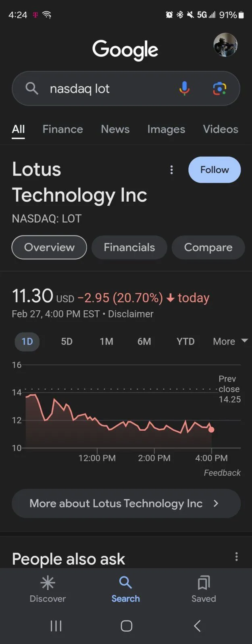The height and width of the screenshot is (644, 252).
Task: Open the profile avatar picture
Action: tap(225, 45)
